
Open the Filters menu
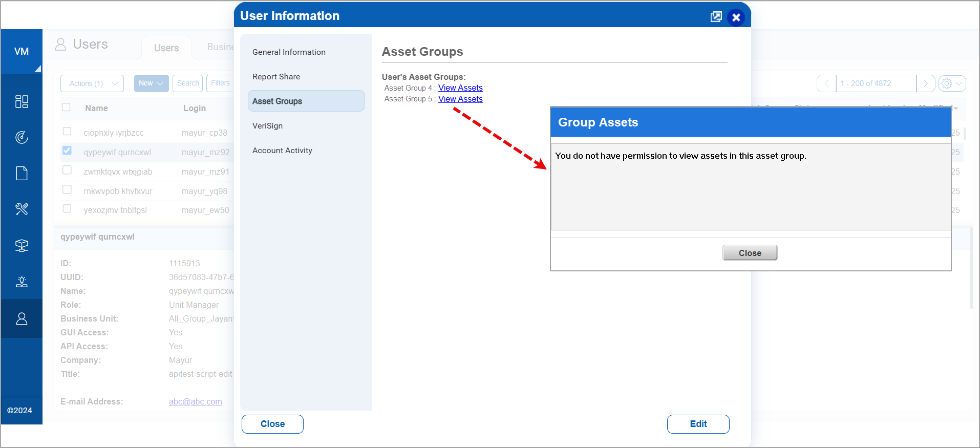click(x=221, y=83)
